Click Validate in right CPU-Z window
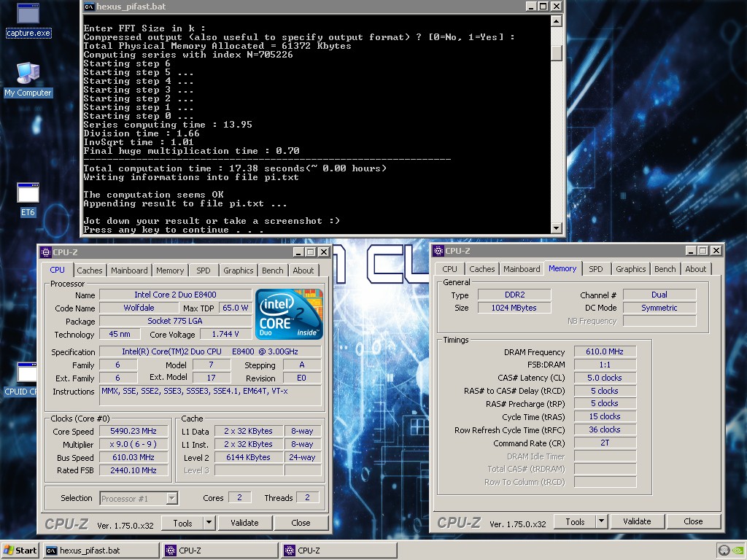The height and width of the screenshot is (560, 747). click(637, 521)
